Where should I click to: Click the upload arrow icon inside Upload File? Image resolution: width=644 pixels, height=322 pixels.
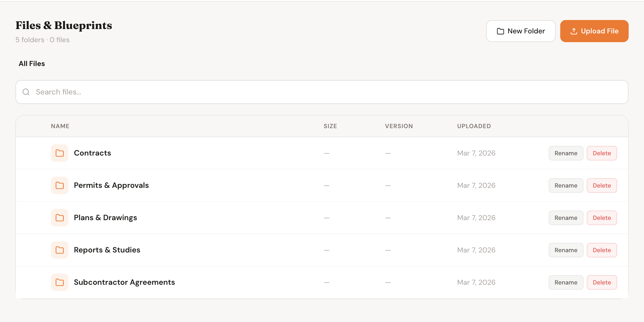click(x=574, y=31)
